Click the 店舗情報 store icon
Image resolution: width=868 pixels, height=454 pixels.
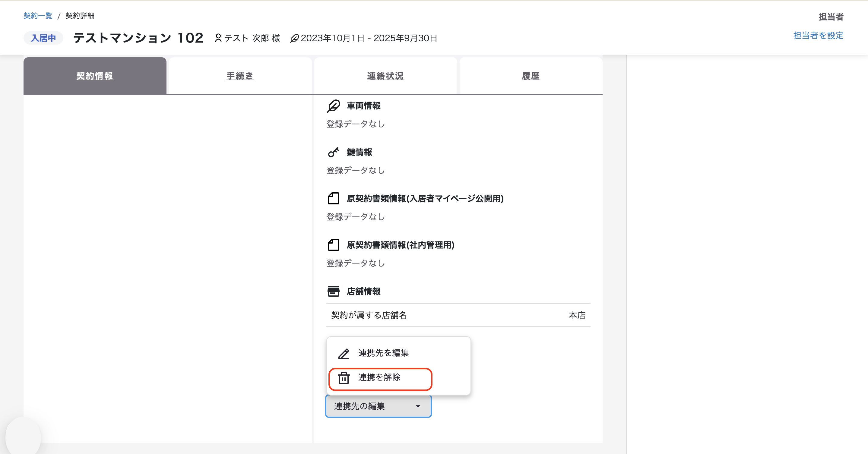click(333, 291)
